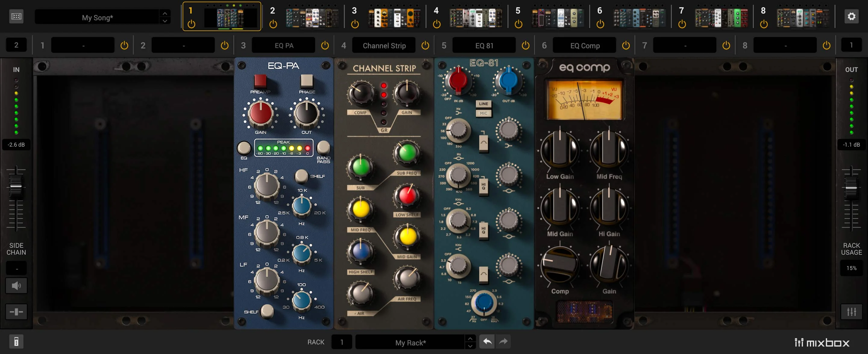Open the virtual keyboard icon top left
868x354 pixels.
point(16,16)
